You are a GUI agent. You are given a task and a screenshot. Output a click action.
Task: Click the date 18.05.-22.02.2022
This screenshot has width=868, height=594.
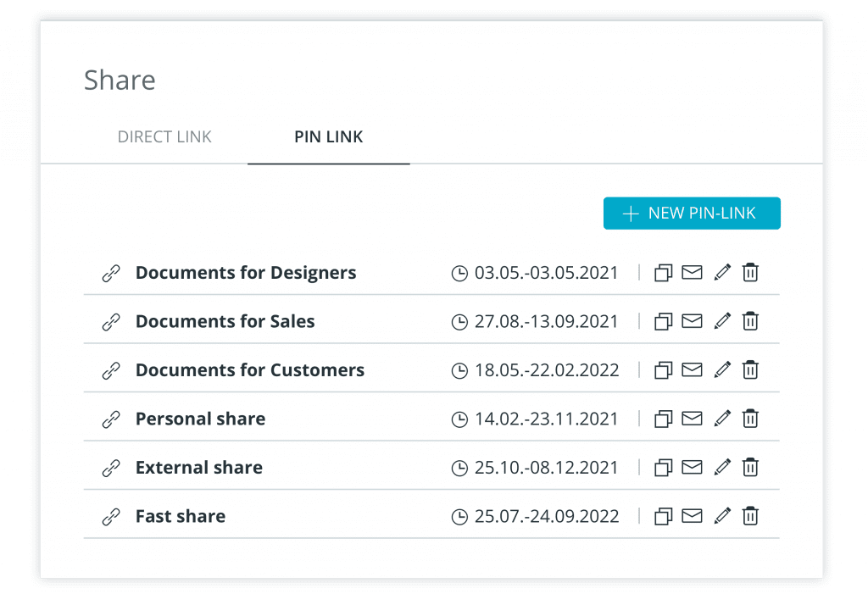tap(547, 369)
